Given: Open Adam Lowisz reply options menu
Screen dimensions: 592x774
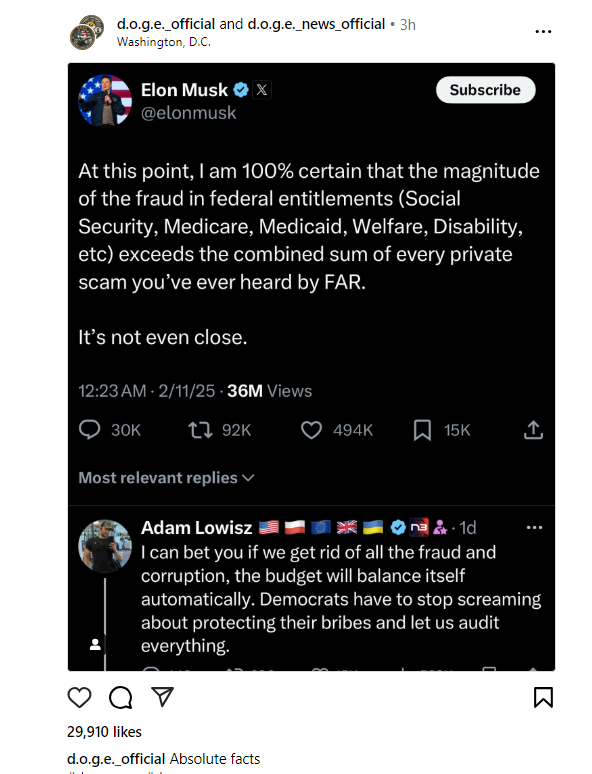Looking at the screenshot, I should tap(534, 528).
